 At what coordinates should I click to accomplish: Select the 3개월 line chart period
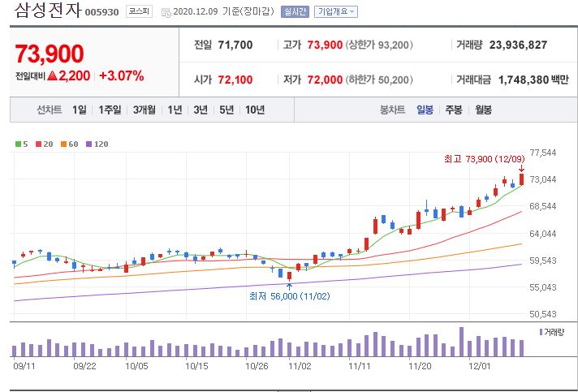[144, 110]
